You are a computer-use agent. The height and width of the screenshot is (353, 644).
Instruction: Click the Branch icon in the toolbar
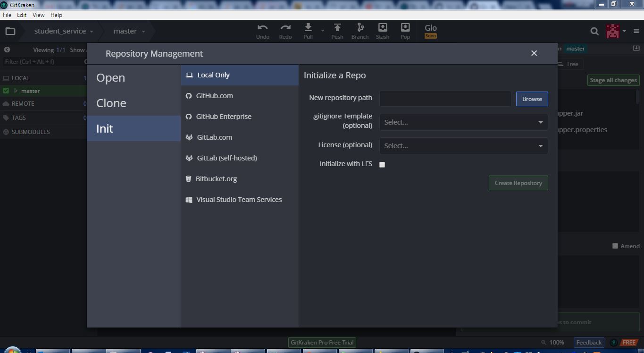tap(360, 30)
